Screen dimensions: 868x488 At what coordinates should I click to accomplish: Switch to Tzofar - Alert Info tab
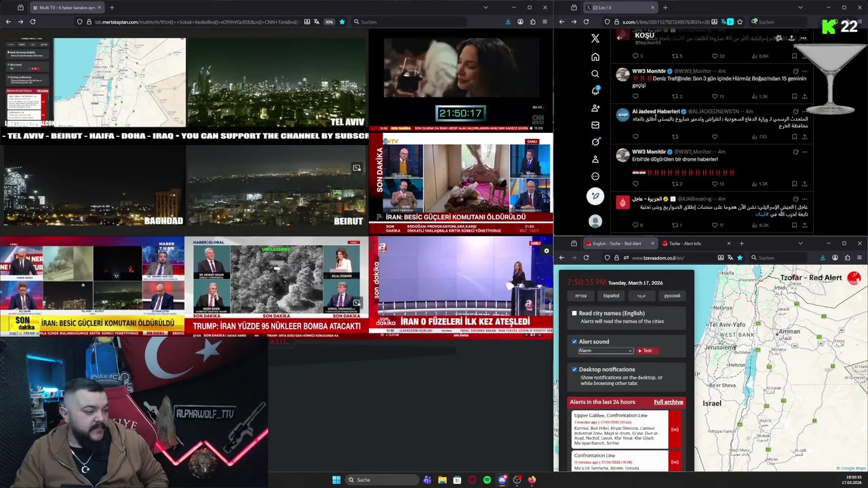[x=697, y=243]
